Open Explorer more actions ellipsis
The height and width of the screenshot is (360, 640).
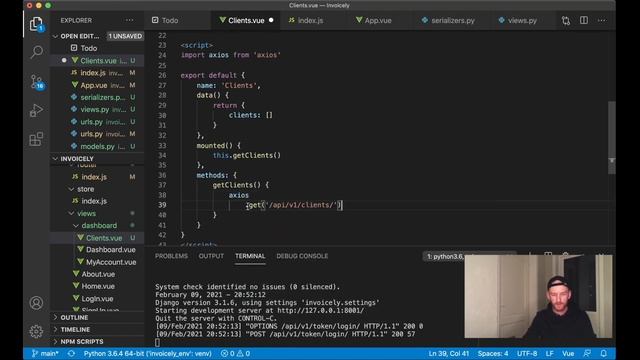point(129,20)
